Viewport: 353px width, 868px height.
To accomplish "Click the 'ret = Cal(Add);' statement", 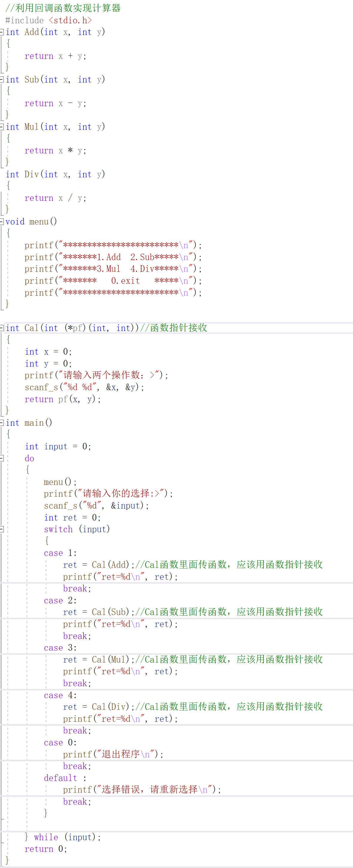I will 99,565.
